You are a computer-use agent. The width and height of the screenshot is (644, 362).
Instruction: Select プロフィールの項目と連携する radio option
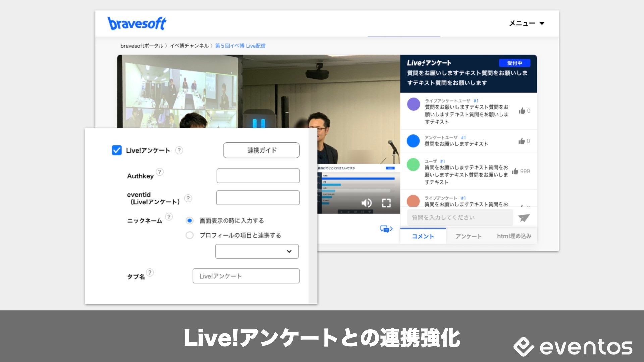pos(190,235)
